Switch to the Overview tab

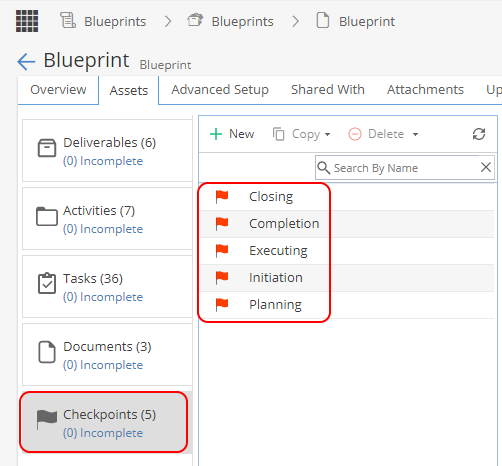coord(58,90)
